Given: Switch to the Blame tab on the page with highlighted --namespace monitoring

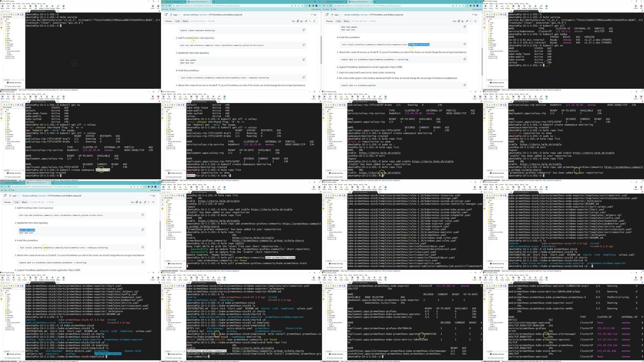Looking at the screenshot, I should click(x=347, y=21).
